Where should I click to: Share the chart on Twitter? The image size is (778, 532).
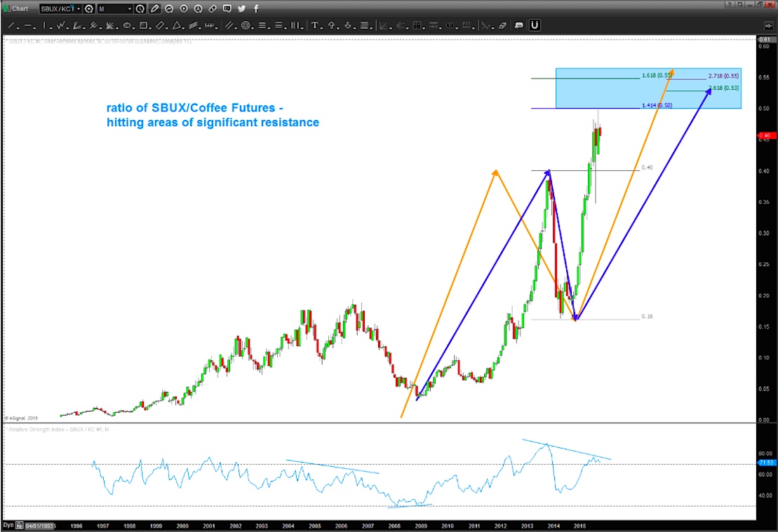click(x=241, y=9)
